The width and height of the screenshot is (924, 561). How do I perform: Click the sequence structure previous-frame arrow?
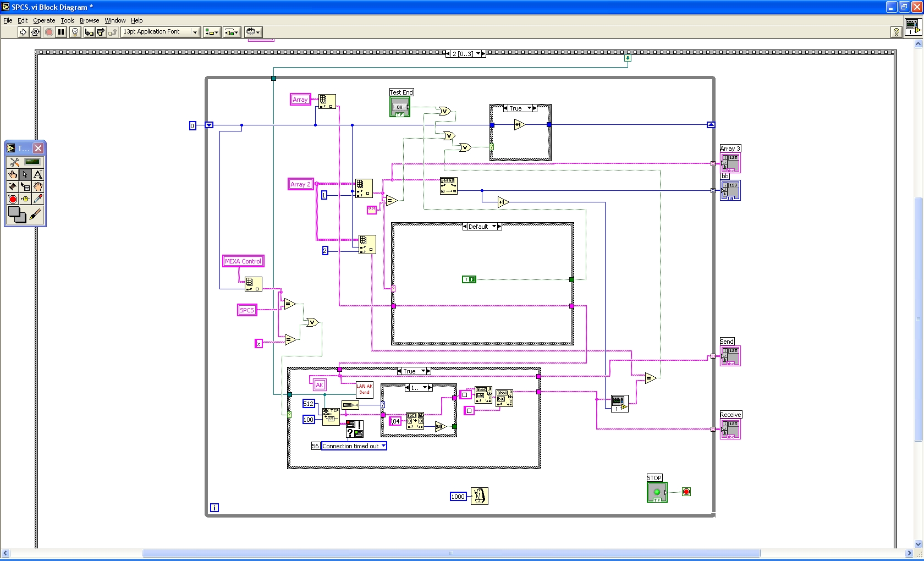pyautogui.click(x=448, y=54)
